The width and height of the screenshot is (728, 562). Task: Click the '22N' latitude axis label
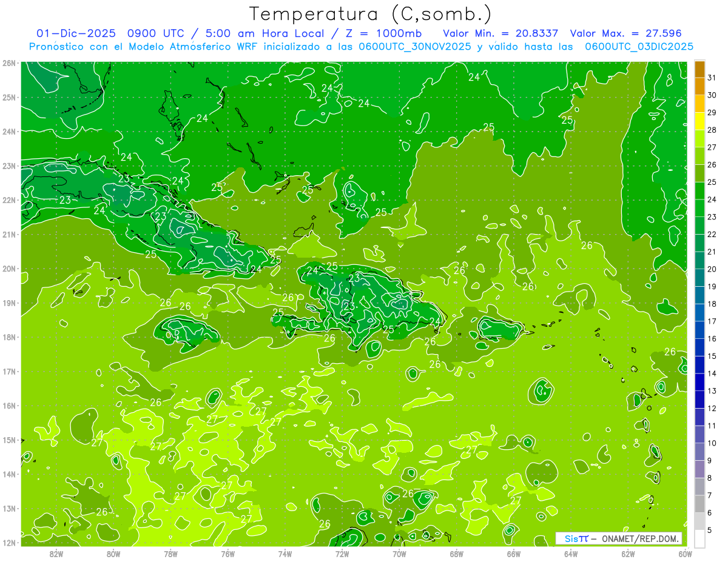(x=8, y=200)
